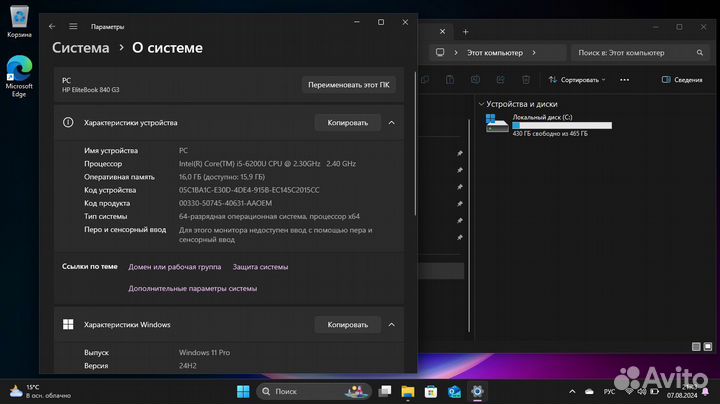Click the taskbar search box

314,392
